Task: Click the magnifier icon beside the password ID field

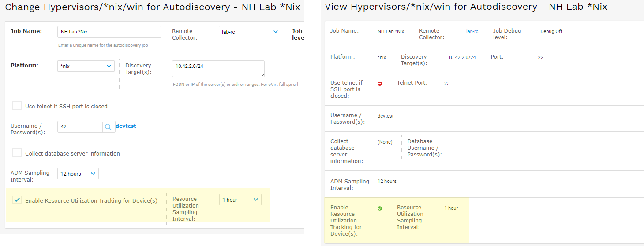Action: [x=109, y=127]
